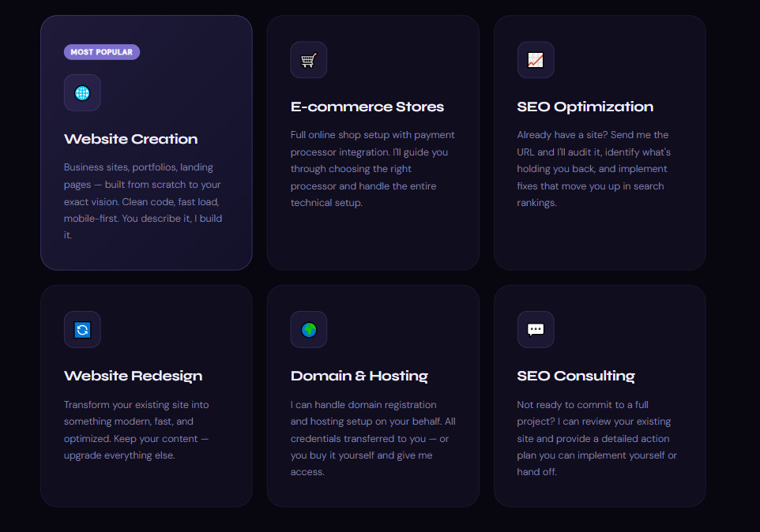760x532 pixels.
Task: Select the Domain & Hosting heading
Action: (x=359, y=376)
